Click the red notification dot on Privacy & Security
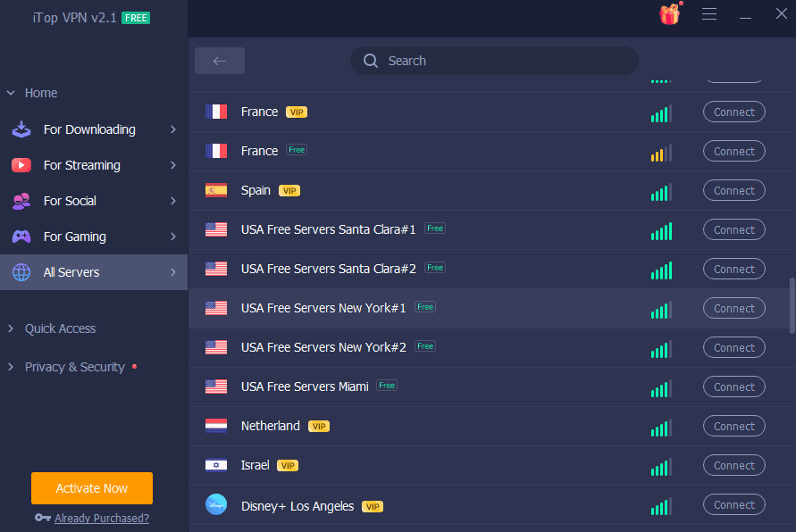Screen dimensions: 796x532 pos(135,366)
